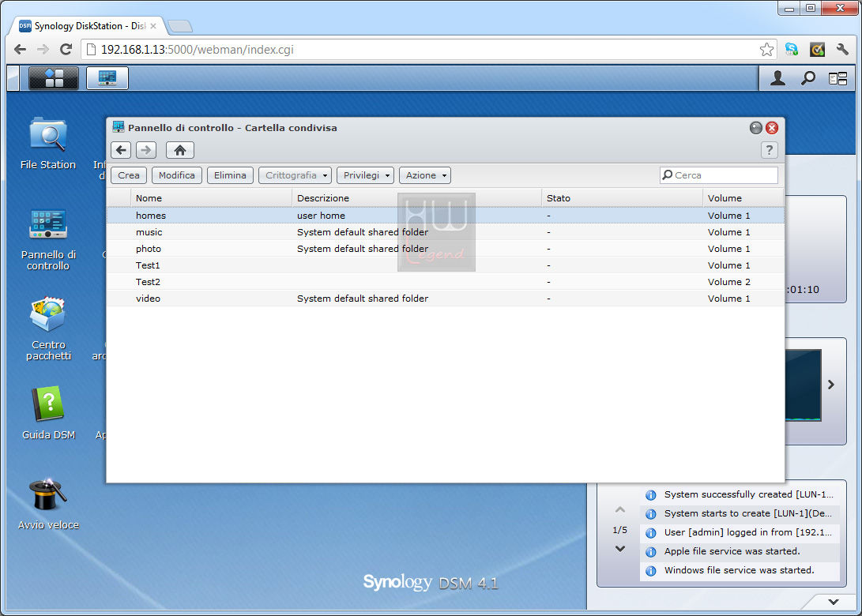
Task: Launch Avvio veloce wizard icon
Action: (48, 504)
